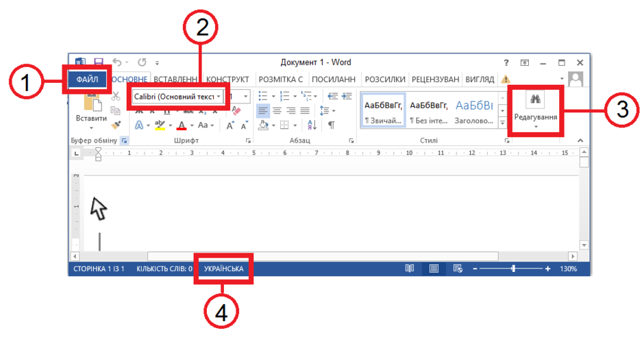Click the Word logo icon in title bar
This screenshot has height=337, width=644.
coord(80,62)
